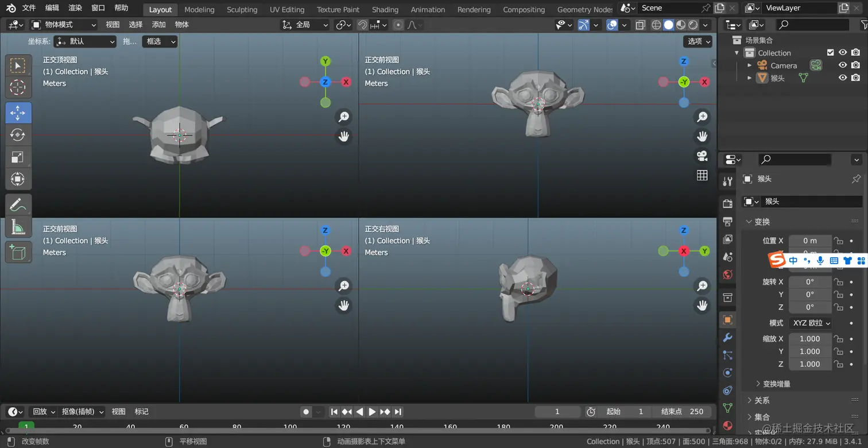
Task: Pin the properties editor context
Action: 856,179
